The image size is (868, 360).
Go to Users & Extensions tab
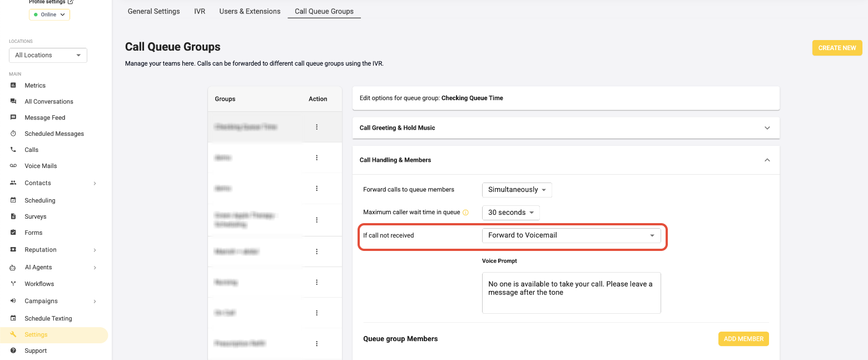coord(250,11)
